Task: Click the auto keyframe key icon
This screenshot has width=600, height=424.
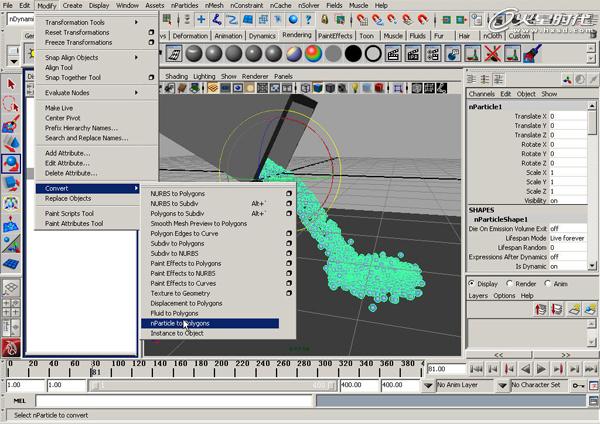Action: (x=577, y=386)
